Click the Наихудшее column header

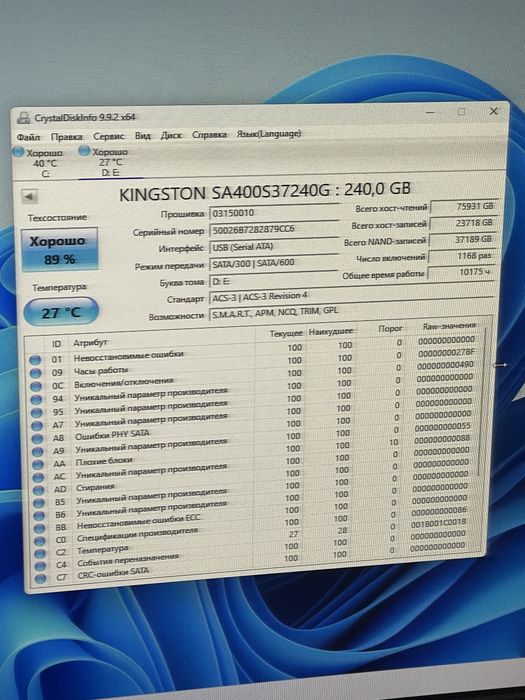click(331, 331)
